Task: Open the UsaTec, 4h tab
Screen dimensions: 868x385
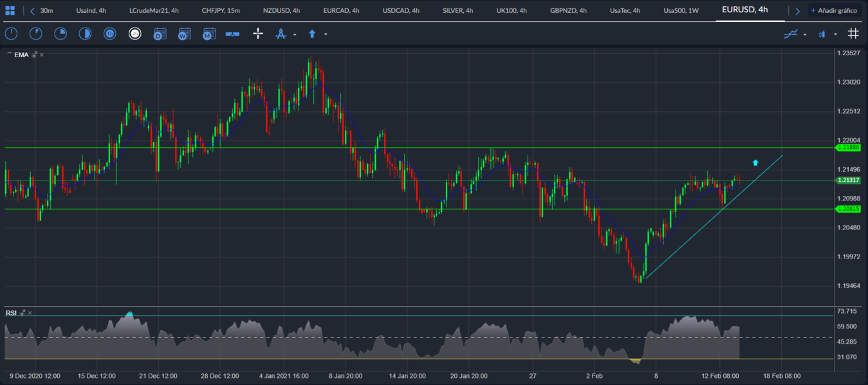Action: pos(625,10)
